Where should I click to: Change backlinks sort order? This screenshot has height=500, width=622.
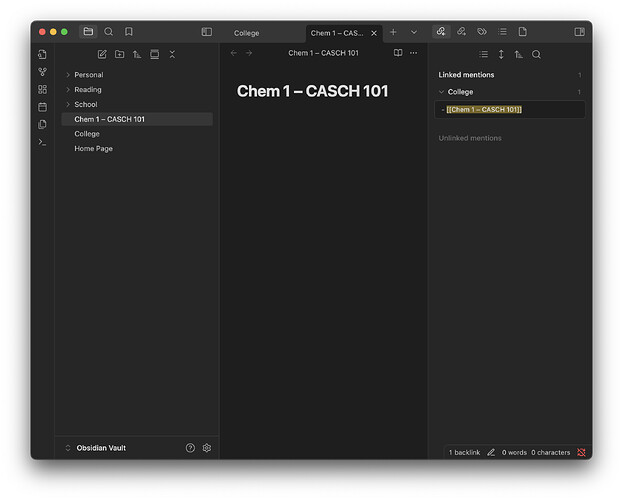click(518, 54)
